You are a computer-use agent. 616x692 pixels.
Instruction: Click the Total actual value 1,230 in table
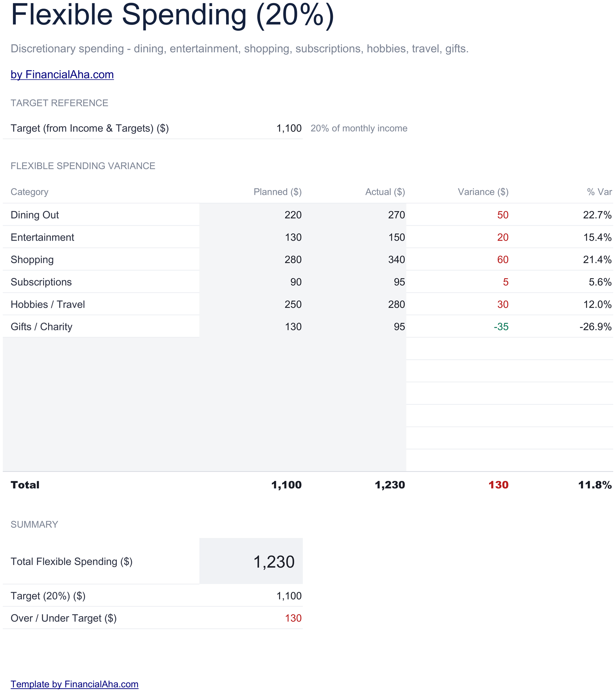pyautogui.click(x=390, y=485)
